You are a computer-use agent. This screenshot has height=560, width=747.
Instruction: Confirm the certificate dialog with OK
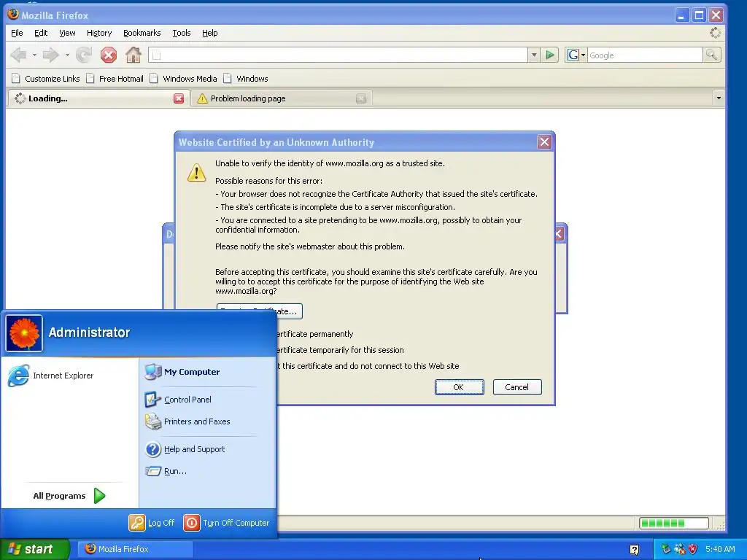(459, 387)
